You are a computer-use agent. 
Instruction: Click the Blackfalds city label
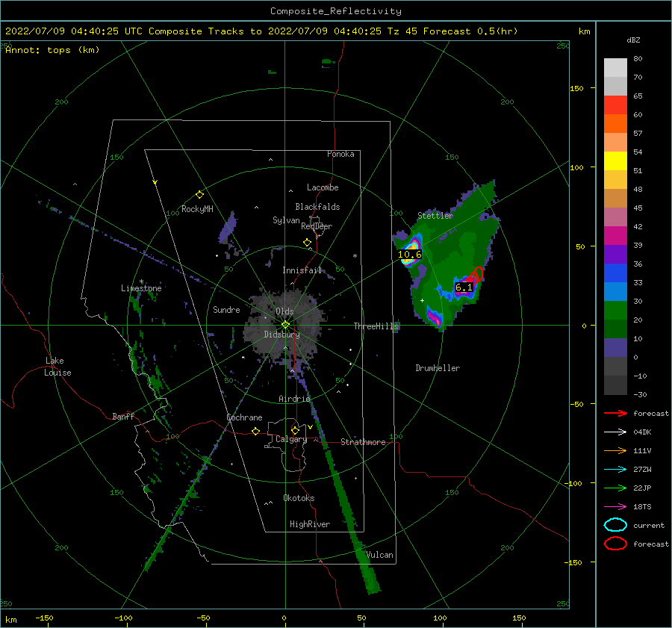click(x=317, y=207)
